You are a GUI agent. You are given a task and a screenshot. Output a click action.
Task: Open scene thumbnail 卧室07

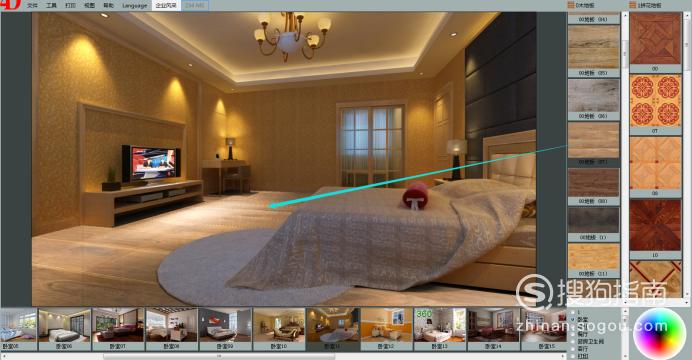(118, 330)
